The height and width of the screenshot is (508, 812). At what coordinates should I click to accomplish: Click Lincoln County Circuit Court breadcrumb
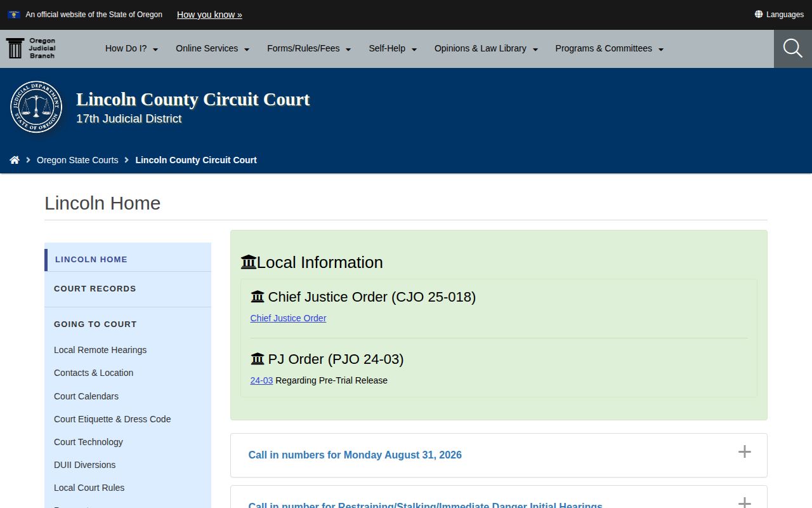click(x=196, y=160)
